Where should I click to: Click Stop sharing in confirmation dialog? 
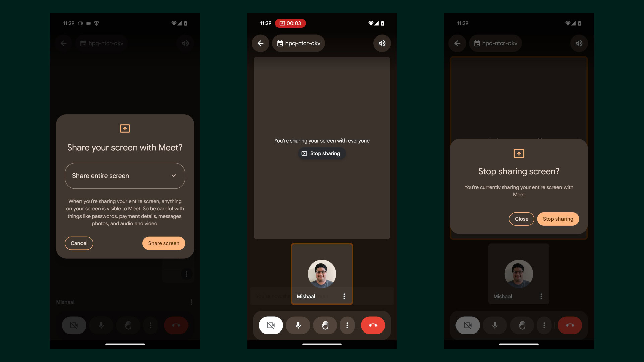558,218
